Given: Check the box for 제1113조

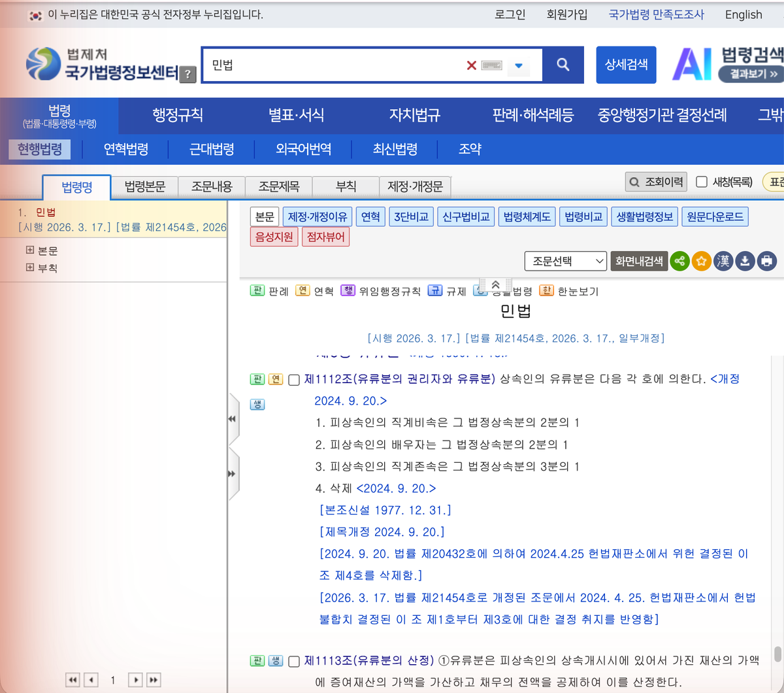Looking at the screenshot, I should [x=294, y=662].
